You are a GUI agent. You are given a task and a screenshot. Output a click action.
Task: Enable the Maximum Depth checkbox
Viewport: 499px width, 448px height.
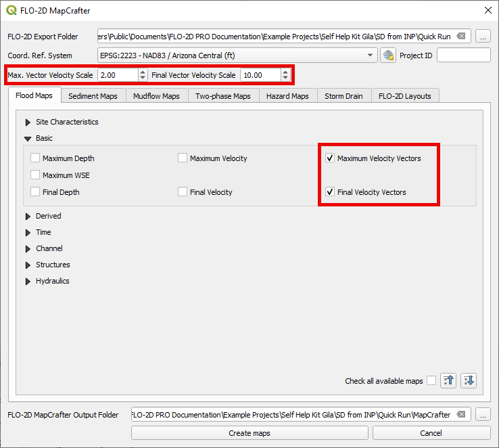(x=35, y=158)
